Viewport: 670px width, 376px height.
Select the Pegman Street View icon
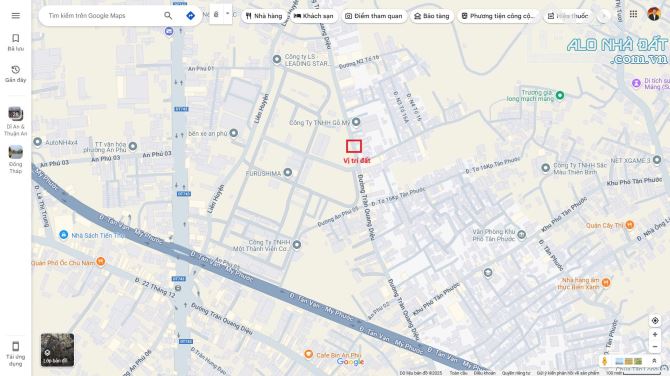(605, 361)
